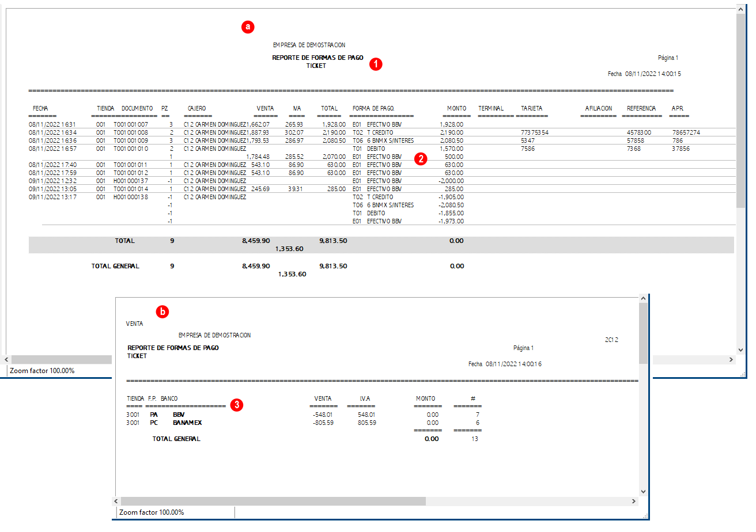This screenshot has width=756, height=532.
Task: Select document T001001012 in the report
Action: 131,173
